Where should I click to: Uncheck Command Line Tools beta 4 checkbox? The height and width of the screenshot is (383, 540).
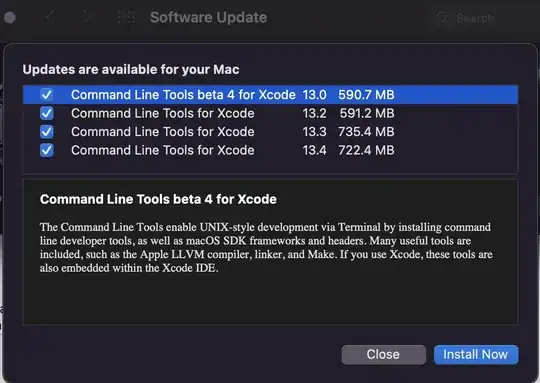(46, 94)
